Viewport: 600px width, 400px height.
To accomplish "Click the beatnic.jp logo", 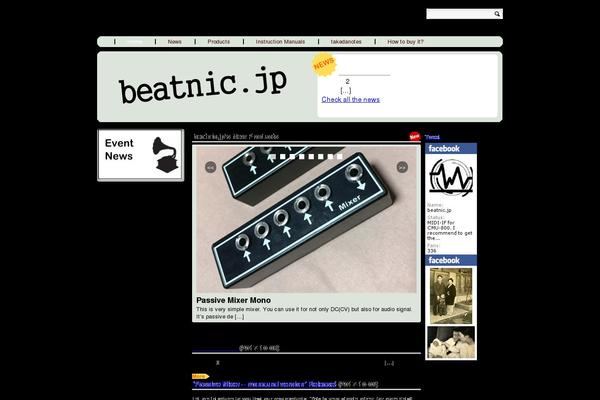I will [x=203, y=86].
